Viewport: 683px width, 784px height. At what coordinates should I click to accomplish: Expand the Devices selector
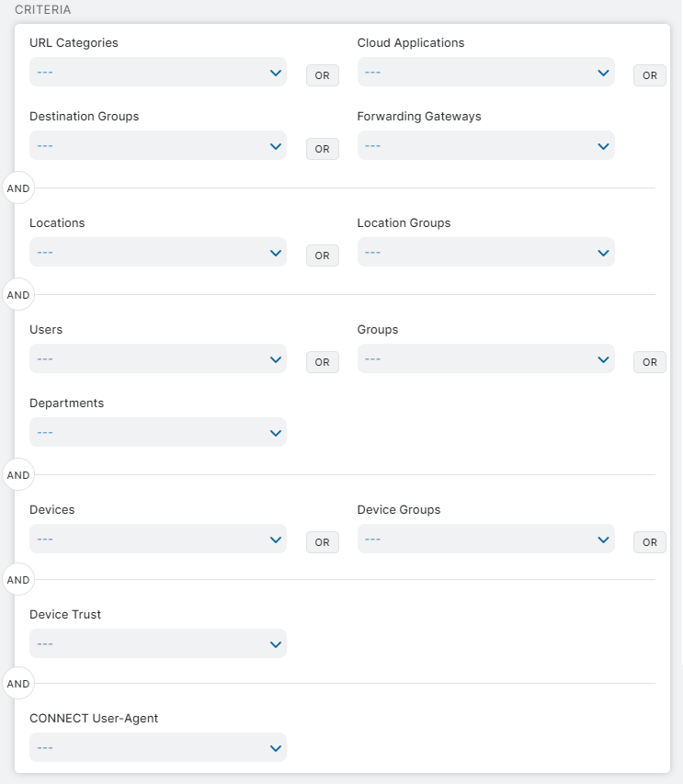157,539
